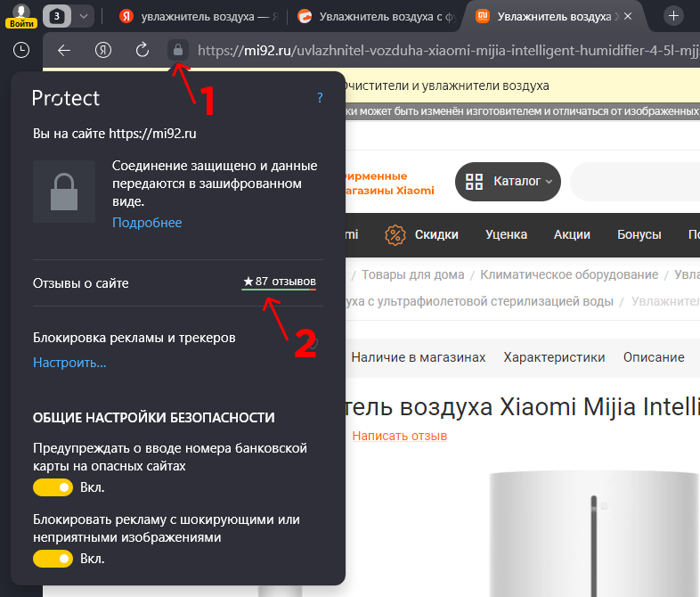Click the Войти profile login icon
This screenshot has height=597, width=700.
pyautogui.click(x=21, y=16)
